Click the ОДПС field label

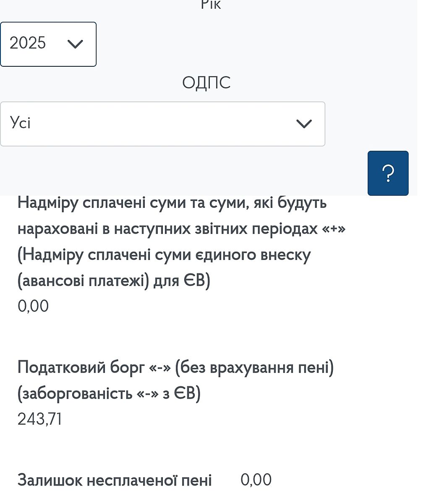206,83
